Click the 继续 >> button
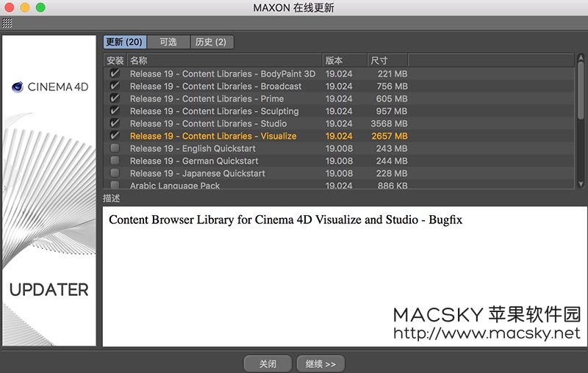 pyautogui.click(x=320, y=363)
